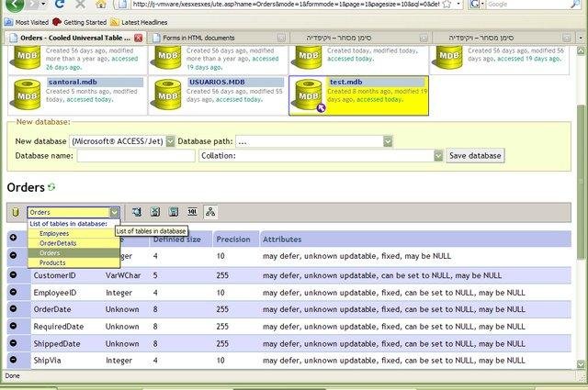Click the search magnifier in Google box
Image resolution: width=588 pixels, height=390 pixels.
click(575, 4)
